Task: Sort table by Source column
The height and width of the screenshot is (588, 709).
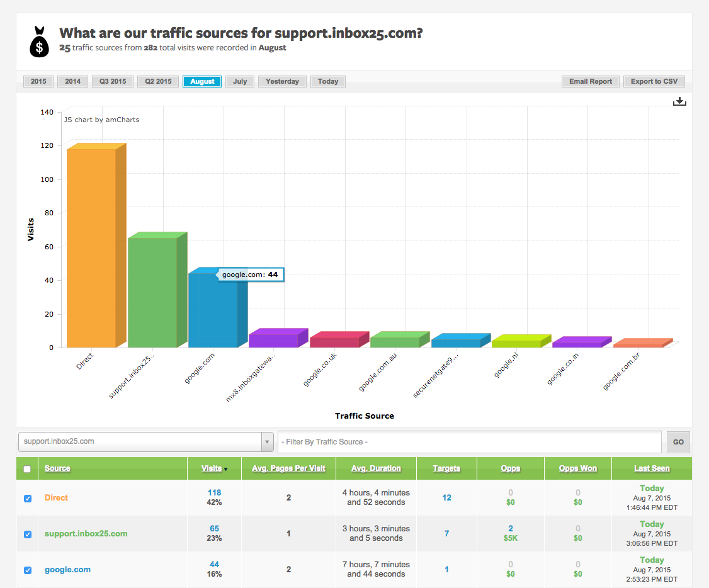Action: click(57, 468)
